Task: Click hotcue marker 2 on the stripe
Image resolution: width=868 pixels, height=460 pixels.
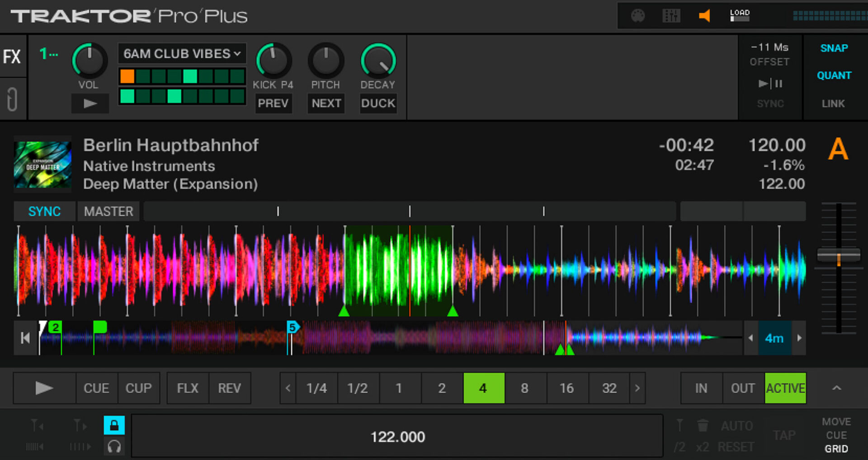Action: (x=55, y=327)
